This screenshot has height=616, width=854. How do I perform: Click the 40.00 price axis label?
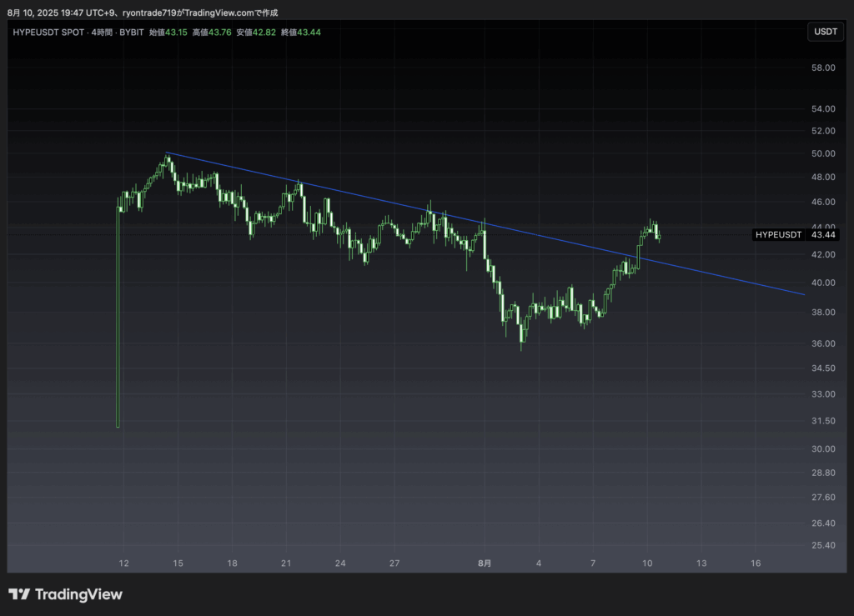coord(823,283)
